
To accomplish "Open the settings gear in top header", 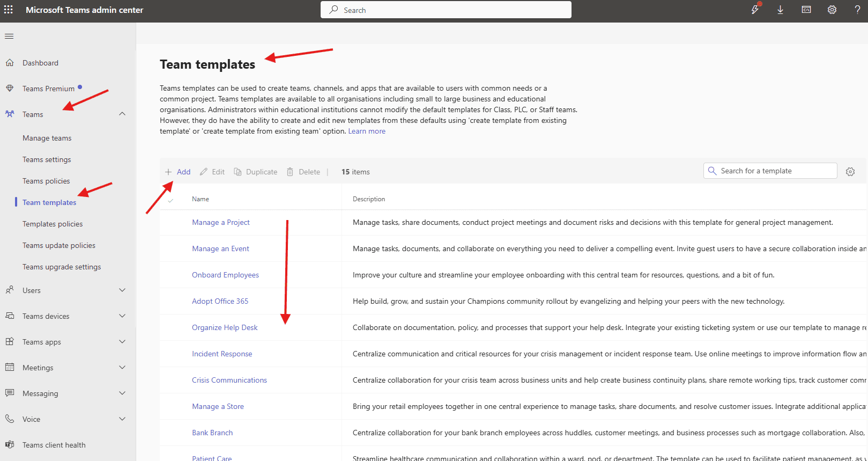I will (832, 10).
